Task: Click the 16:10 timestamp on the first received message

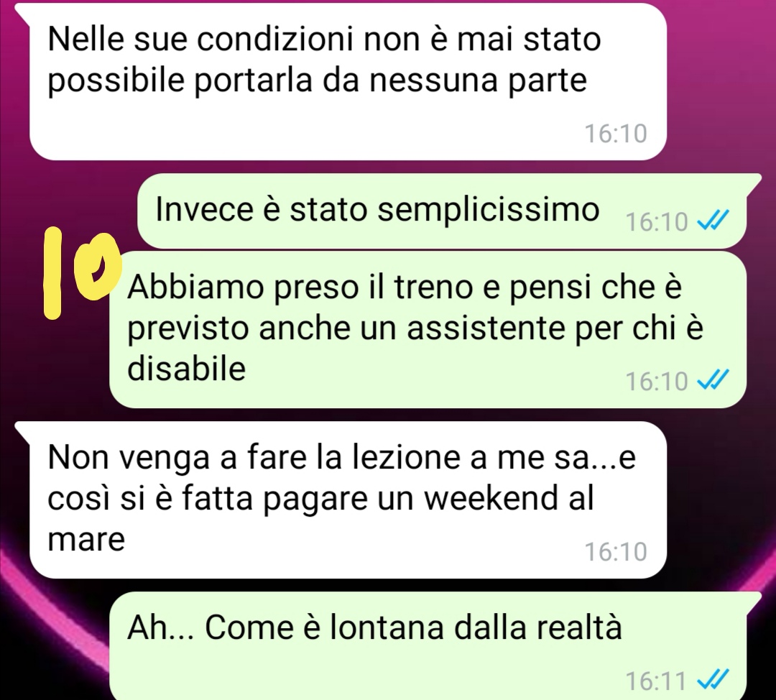Action: pyautogui.click(x=616, y=134)
